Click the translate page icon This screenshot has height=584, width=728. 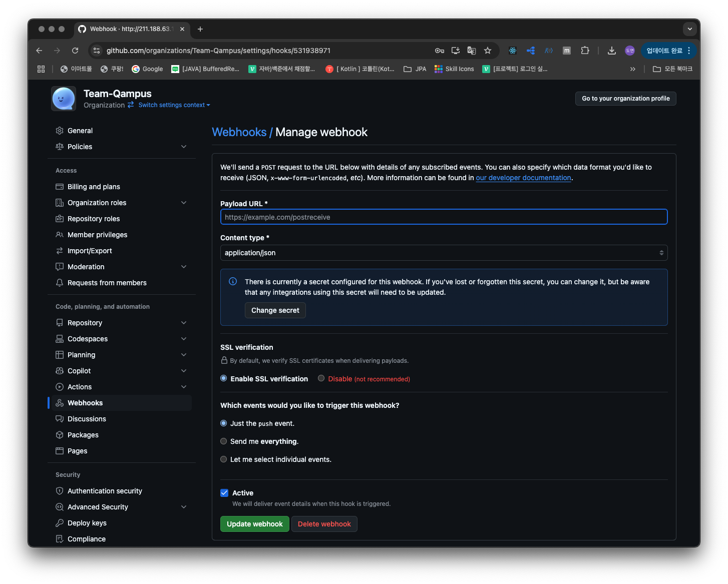coord(472,51)
